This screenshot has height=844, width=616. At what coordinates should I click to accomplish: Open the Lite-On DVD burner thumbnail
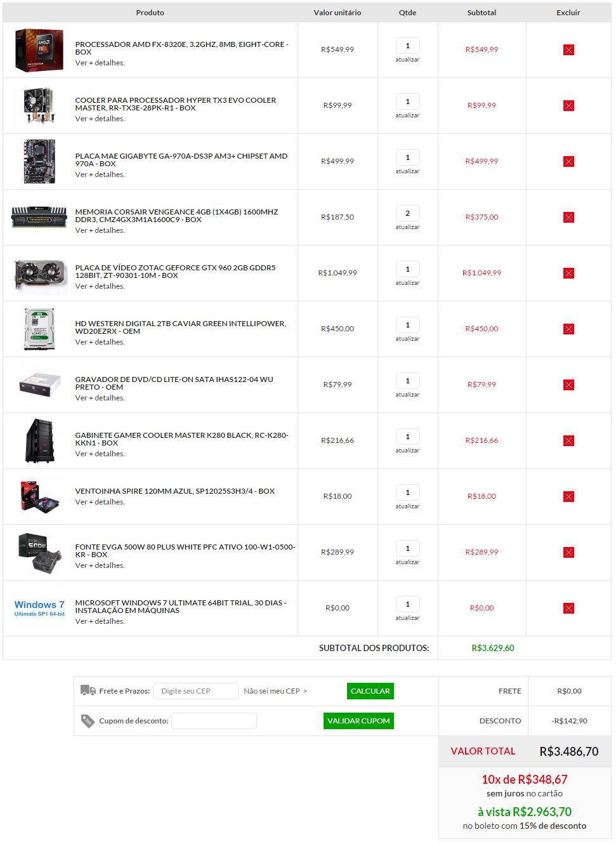click(39, 385)
